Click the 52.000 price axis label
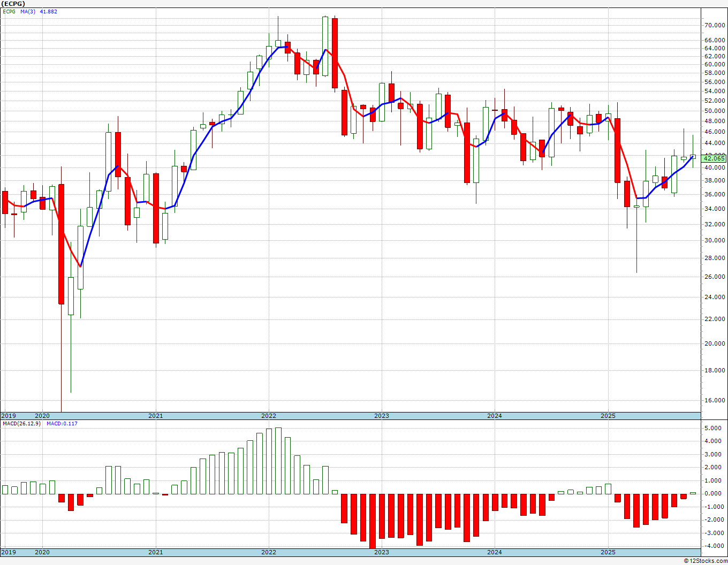This screenshot has height=565, width=728. [x=715, y=101]
